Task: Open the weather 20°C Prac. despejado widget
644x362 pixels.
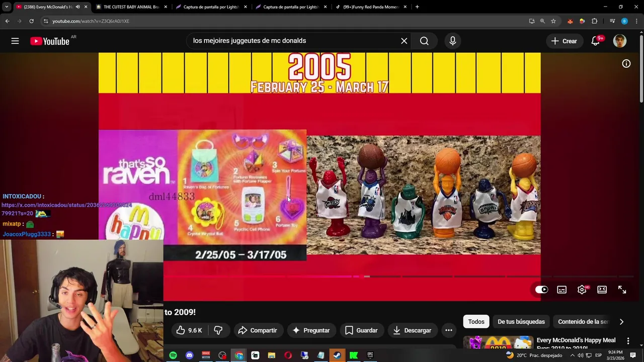Action: [534, 355]
